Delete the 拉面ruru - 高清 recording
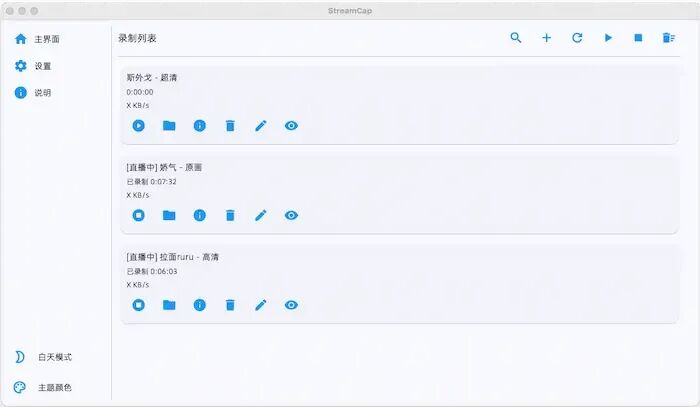The image size is (700, 407). (230, 305)
